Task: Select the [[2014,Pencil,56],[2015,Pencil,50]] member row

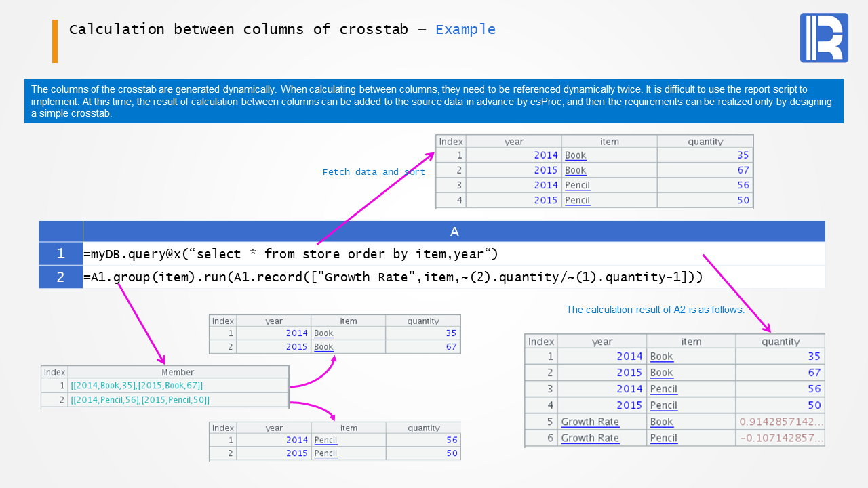Action: (140, 401)
